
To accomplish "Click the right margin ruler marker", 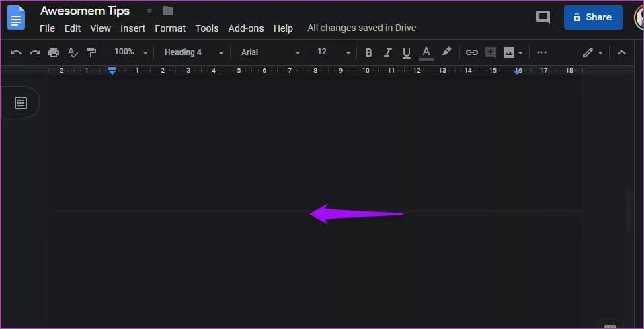I will [518, 71].
